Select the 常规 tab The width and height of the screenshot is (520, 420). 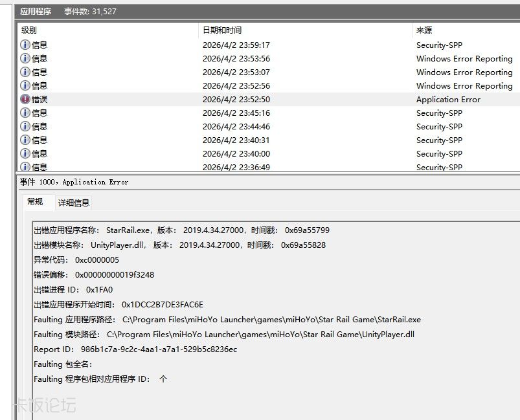tap(35, 202)
